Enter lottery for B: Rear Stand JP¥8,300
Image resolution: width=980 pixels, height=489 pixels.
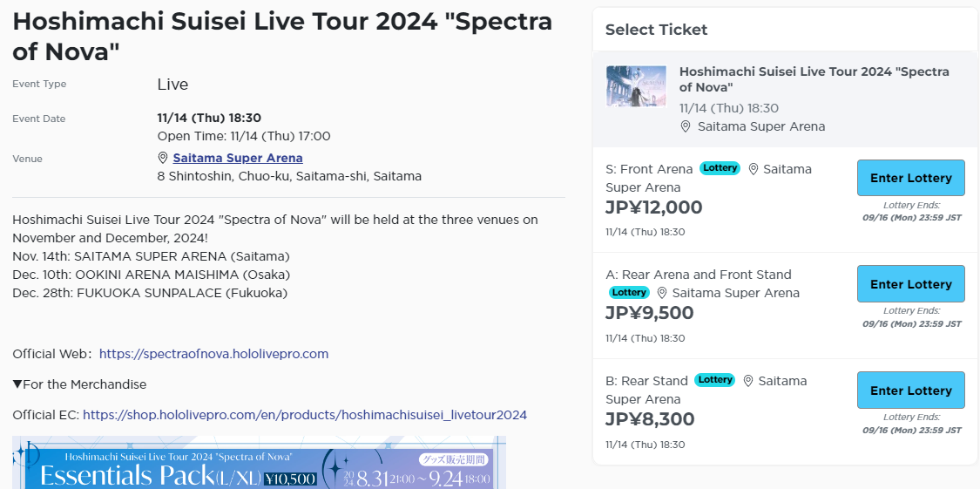pos(910,391)
